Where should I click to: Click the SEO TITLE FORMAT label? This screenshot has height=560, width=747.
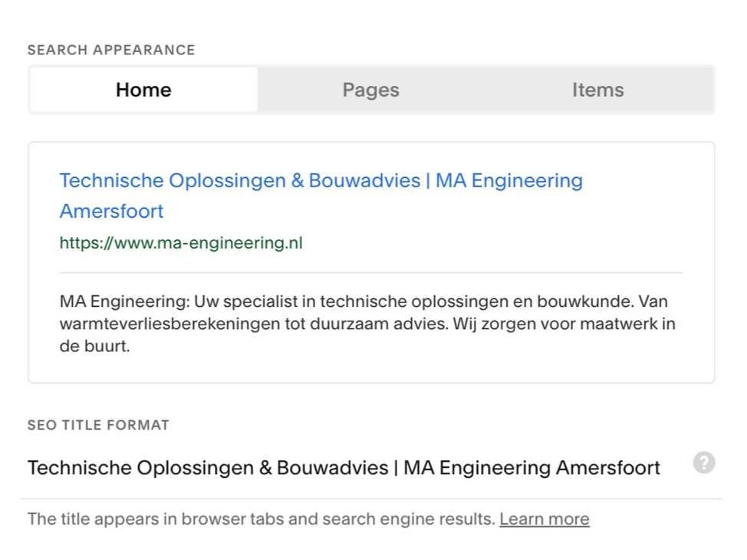click(98, 425)
